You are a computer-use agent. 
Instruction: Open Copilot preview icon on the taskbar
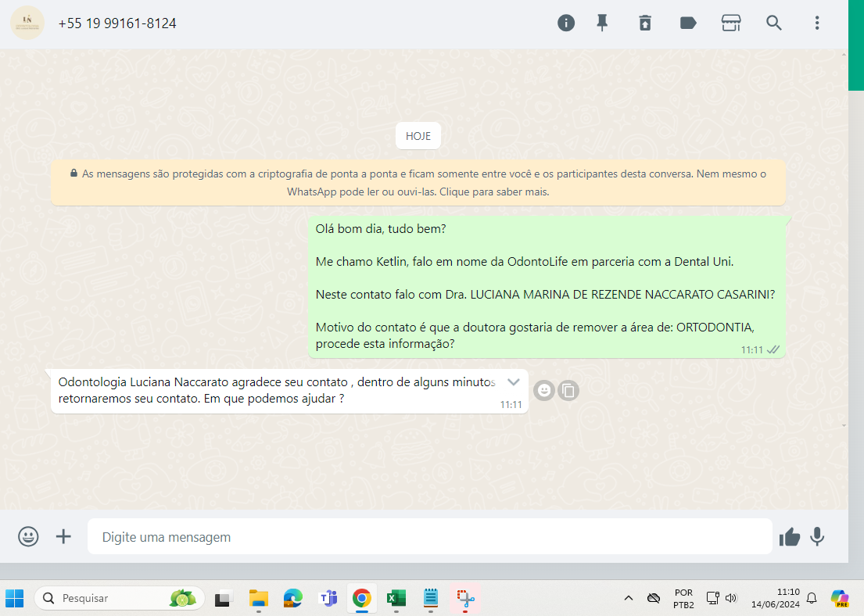[x=840, y=598]
